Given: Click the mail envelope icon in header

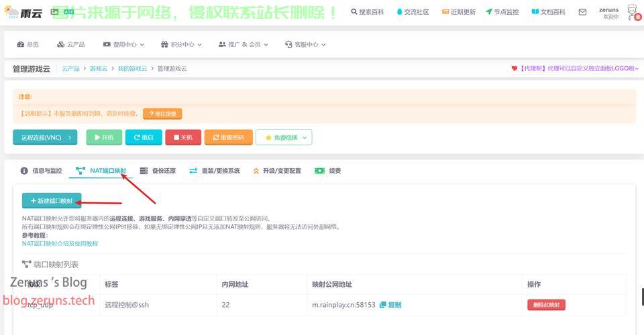Looking at the screenshot, I should click(582, 12).
